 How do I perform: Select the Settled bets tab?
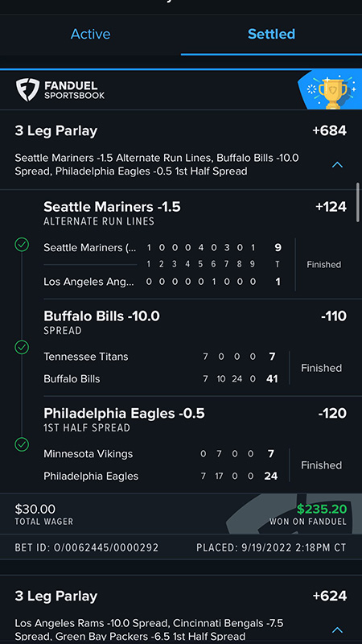pos(271,34)
